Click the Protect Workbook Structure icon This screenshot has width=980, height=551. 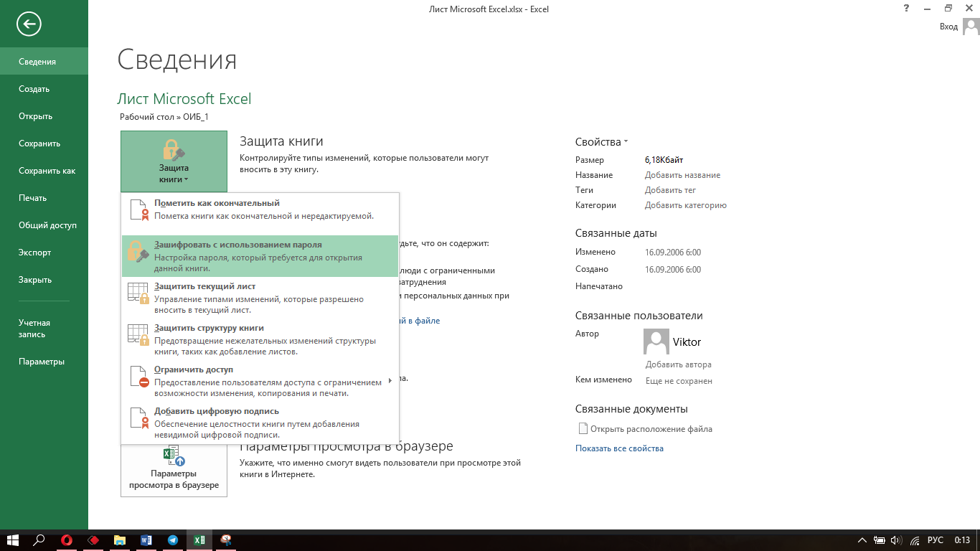(138, 334)
